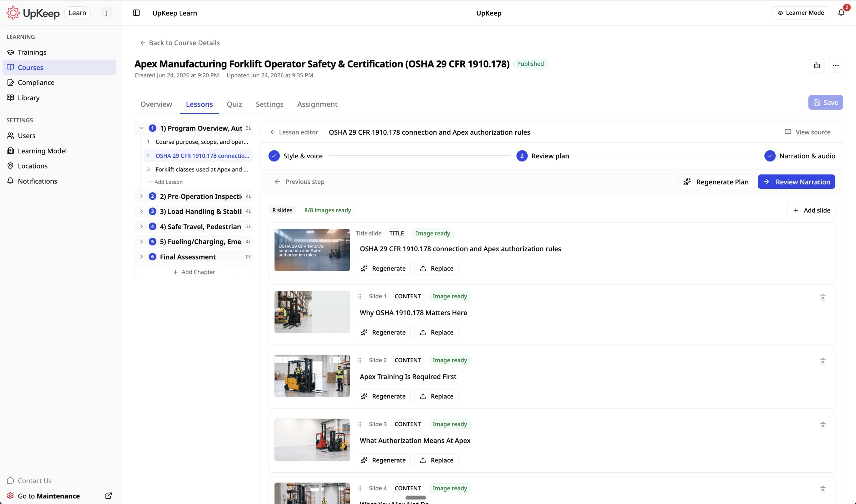The width and height of the screenshot is (856, 504).
Task: Open the three-dot more options menu
Action: pyautogui.click(x=836, y=65)
